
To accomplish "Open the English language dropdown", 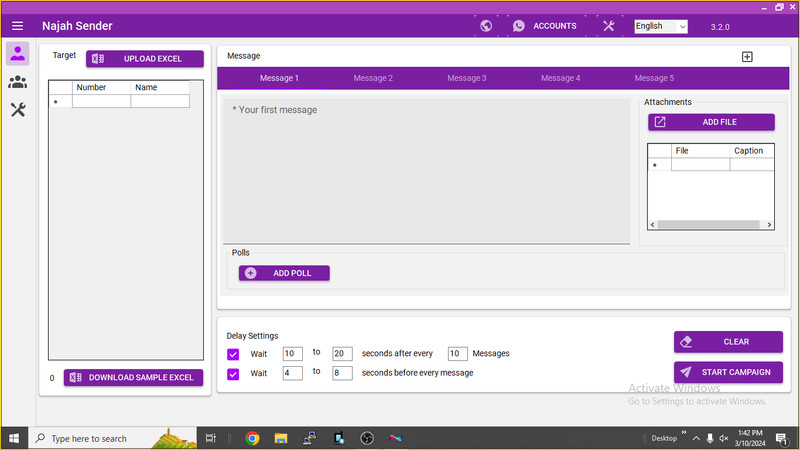I will (661, 27).
